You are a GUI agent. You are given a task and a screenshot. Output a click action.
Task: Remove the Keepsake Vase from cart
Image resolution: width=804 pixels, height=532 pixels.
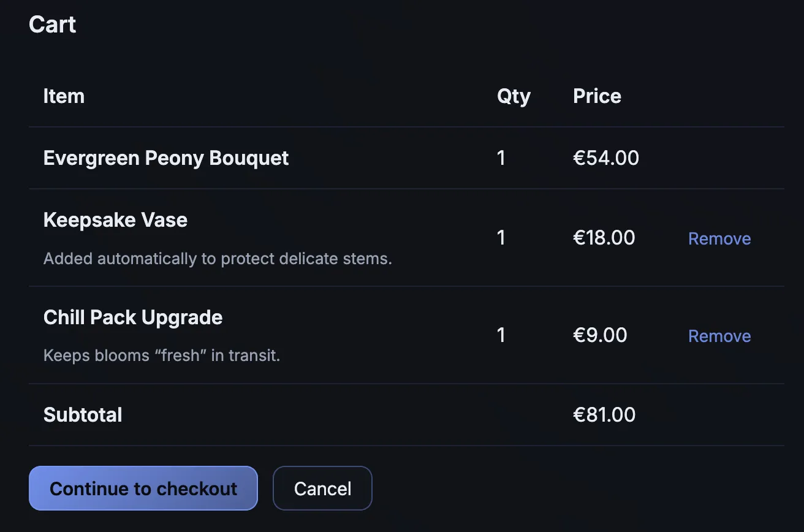tap(719, 238)
